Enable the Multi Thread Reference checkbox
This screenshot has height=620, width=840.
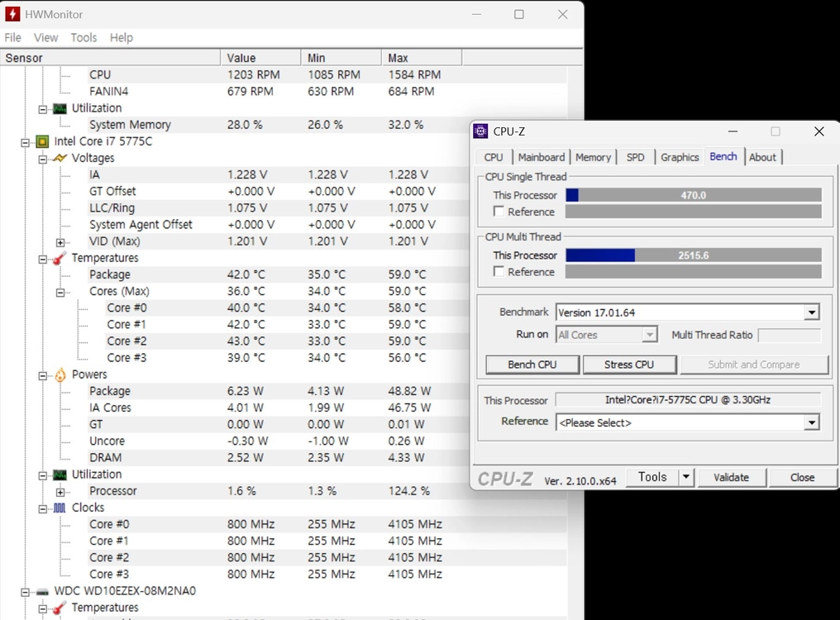click(x=499, y=272)
